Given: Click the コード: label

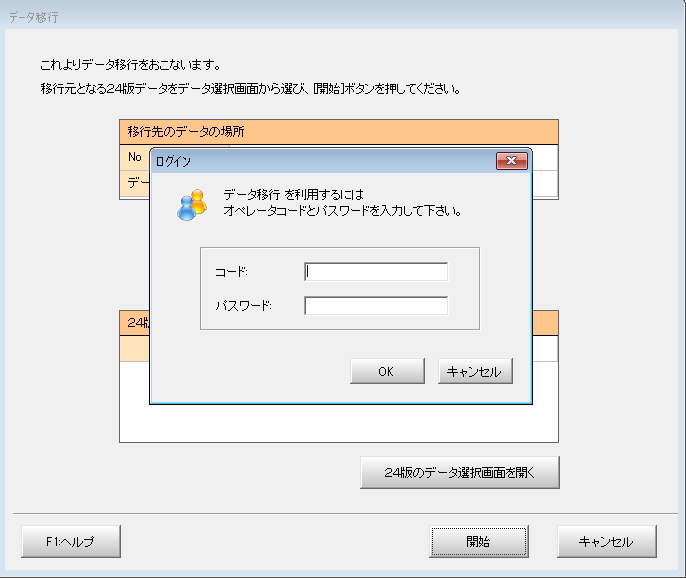Looking at the screenshot, I should pos(231,272).
